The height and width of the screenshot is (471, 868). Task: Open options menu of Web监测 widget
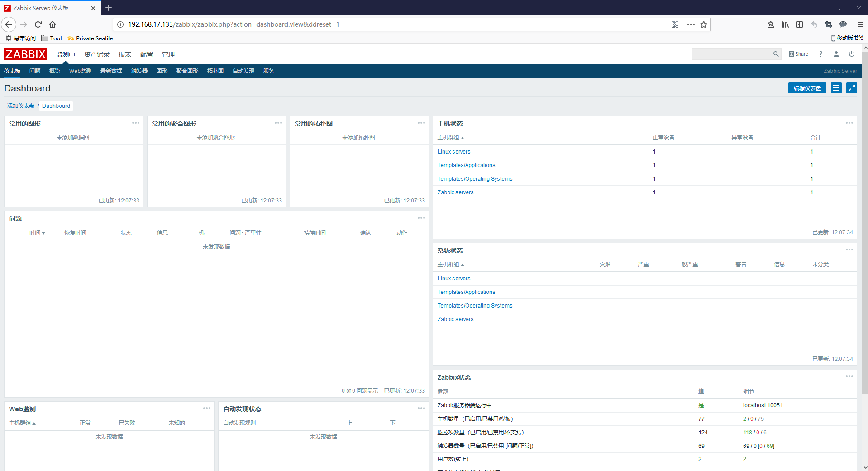[207, 408]
